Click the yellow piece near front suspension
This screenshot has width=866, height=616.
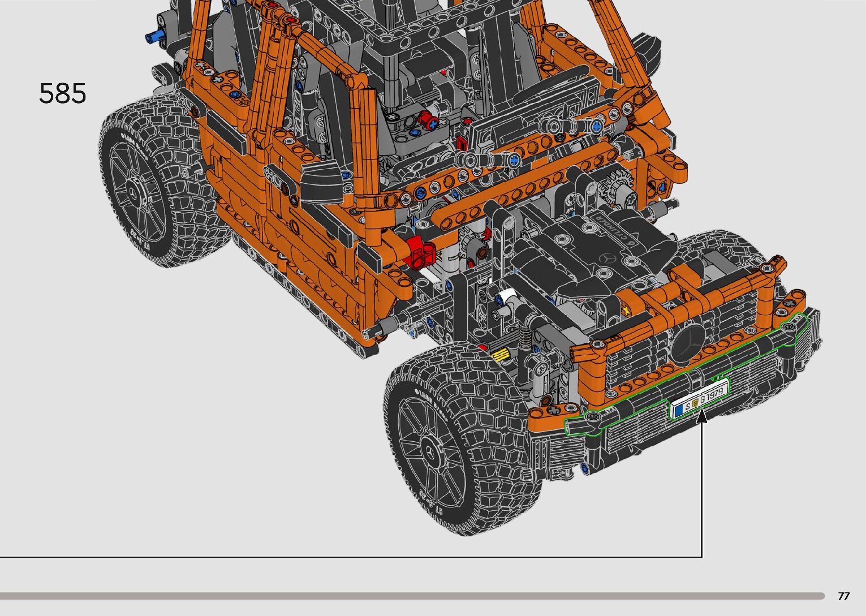501,355
